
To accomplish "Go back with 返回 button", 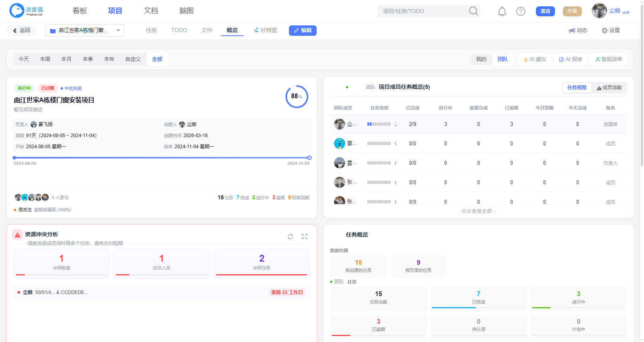I will 21,31.
